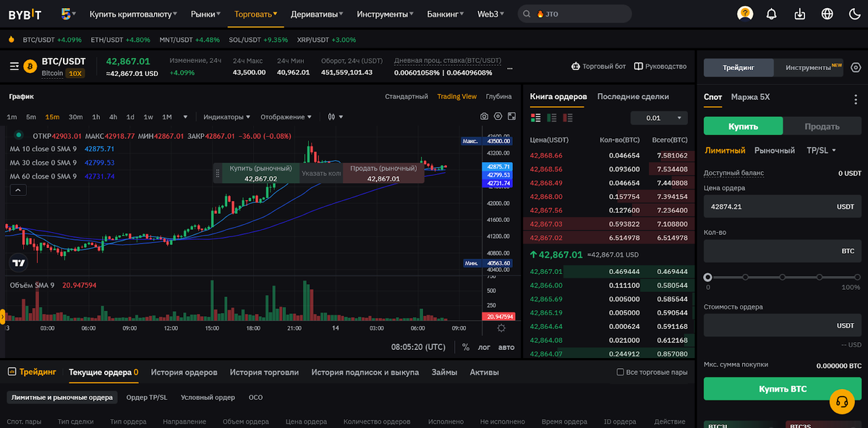Viewport: 868px width, 428px height.
Task: Click the Стоимость ордера USDT input field
Action: (x=783, y=325)
